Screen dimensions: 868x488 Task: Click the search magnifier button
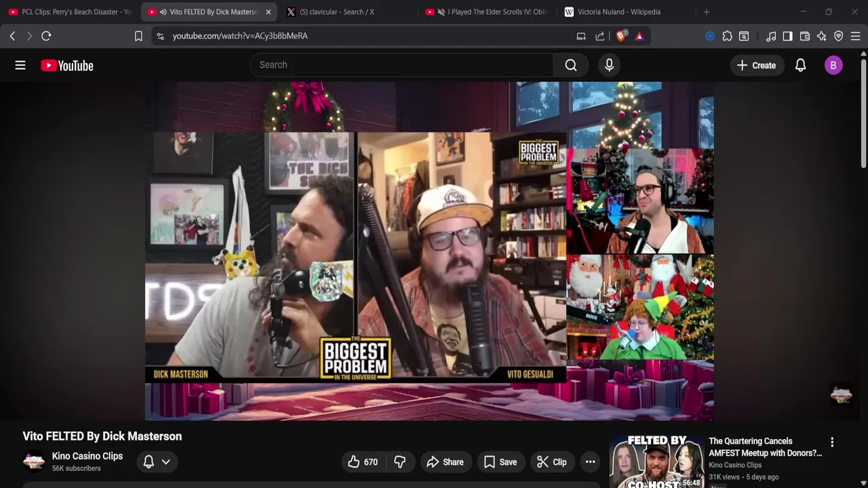[571, 65]
